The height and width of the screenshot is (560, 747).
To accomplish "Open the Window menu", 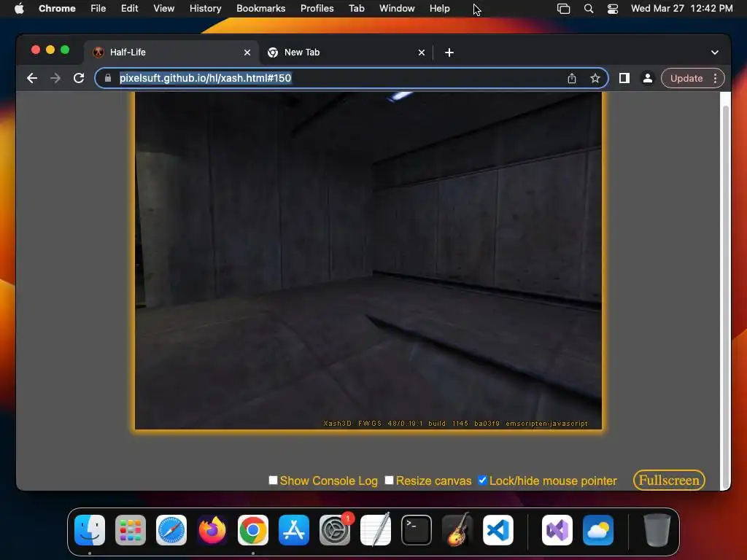I will tap(397, 9).
